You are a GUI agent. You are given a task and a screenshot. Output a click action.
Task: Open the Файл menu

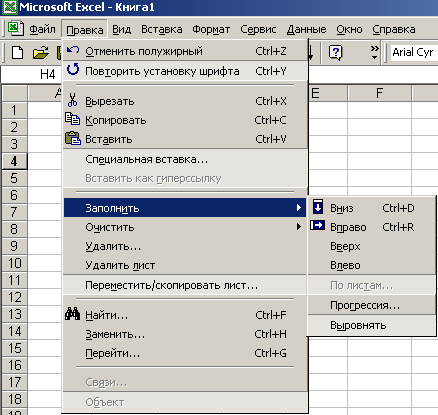point(42,29)
